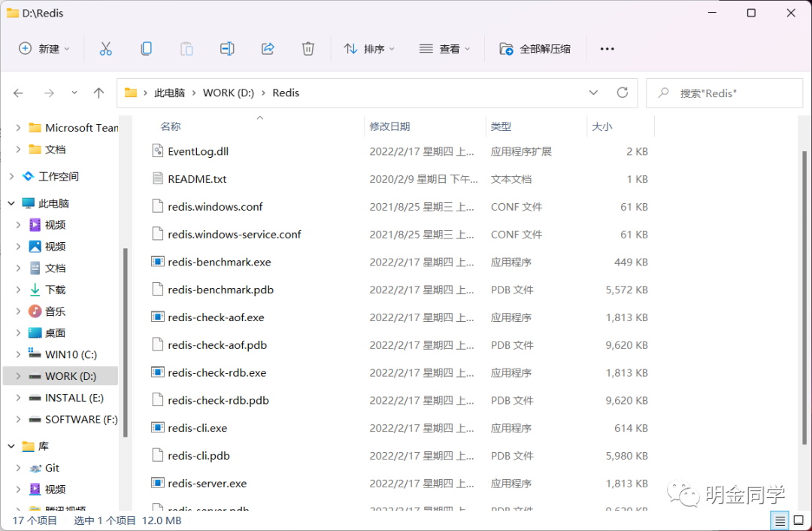Open the See more (...) toolbar menu

(607, 48)
